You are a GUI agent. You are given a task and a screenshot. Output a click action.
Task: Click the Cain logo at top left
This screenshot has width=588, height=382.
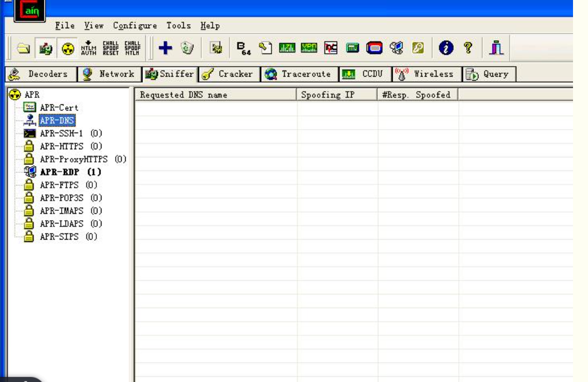click(29, 10)
